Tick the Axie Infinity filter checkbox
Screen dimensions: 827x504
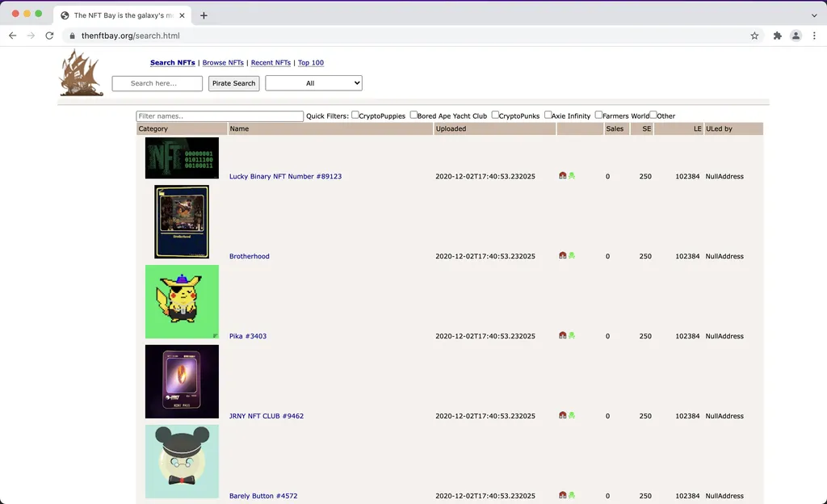pos(548,115)
